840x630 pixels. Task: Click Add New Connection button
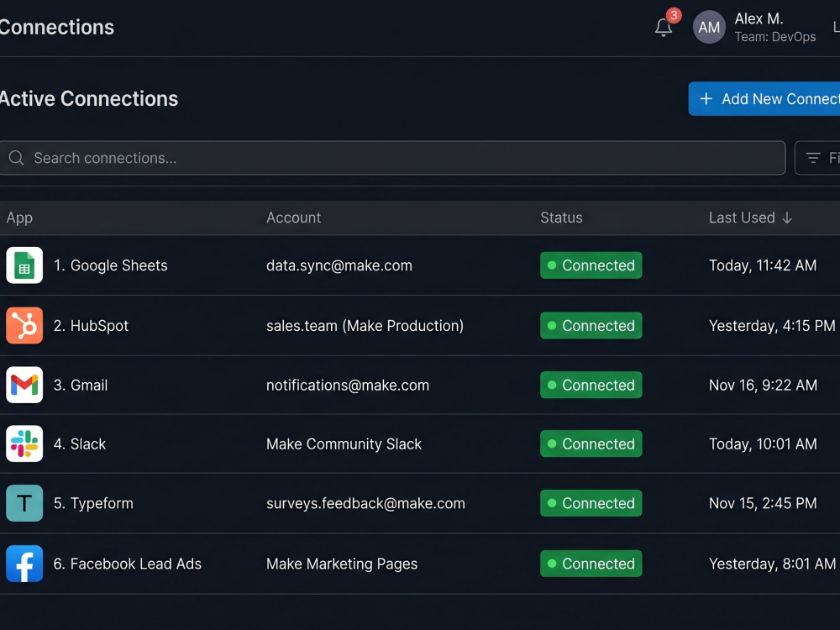click(764, 98)
